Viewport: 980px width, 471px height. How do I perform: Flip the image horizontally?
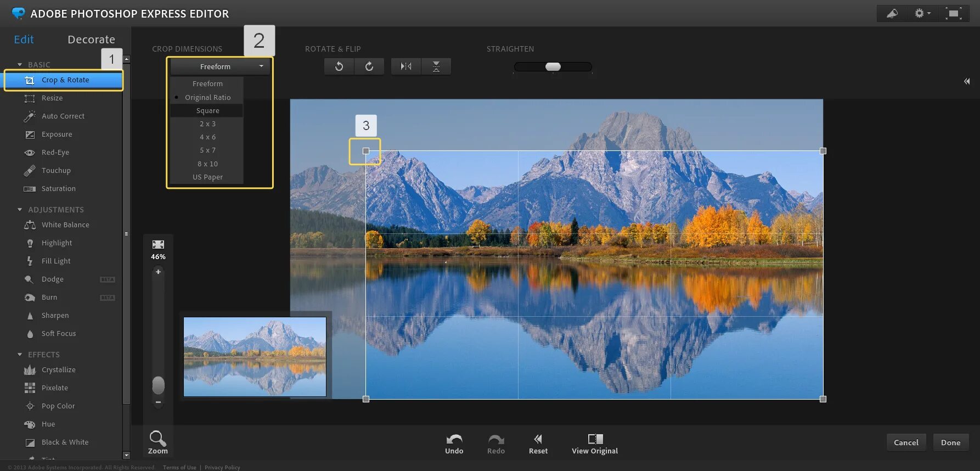pos(406,66)
